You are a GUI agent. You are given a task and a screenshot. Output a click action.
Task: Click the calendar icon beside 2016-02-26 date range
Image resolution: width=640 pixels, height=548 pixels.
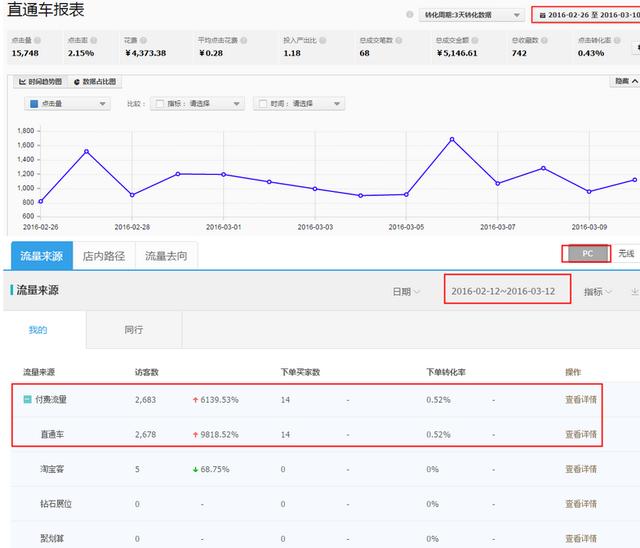[x=543, y=15]
